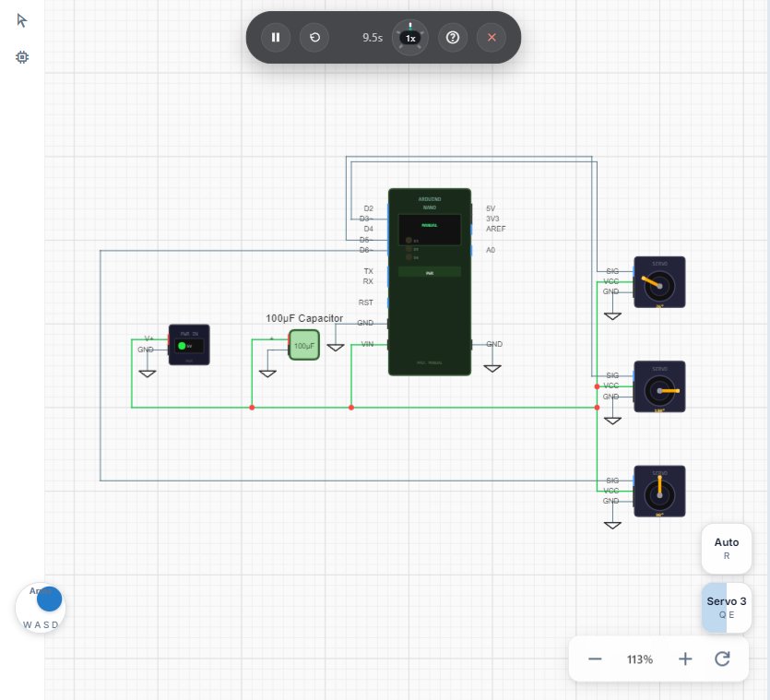Reset the view with the refresh icon
The width and height of the screenshot is (770, 700).
coord(722,658)
